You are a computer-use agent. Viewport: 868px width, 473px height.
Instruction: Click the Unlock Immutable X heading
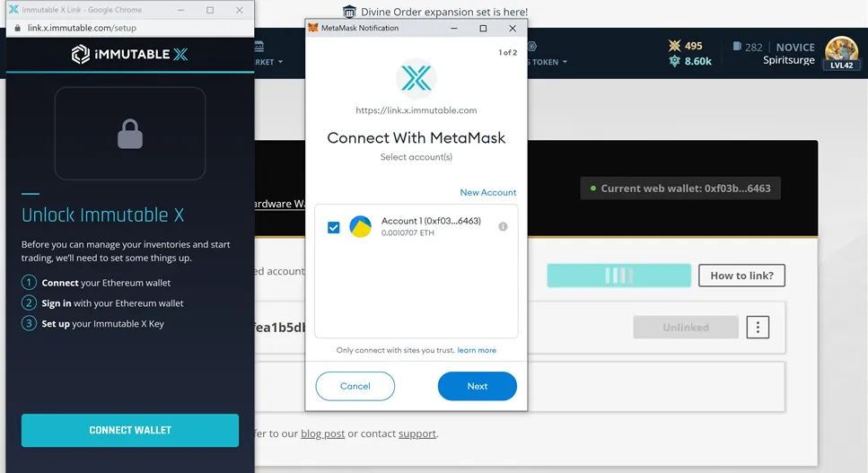pyautogui.click(x=103, y=215)
